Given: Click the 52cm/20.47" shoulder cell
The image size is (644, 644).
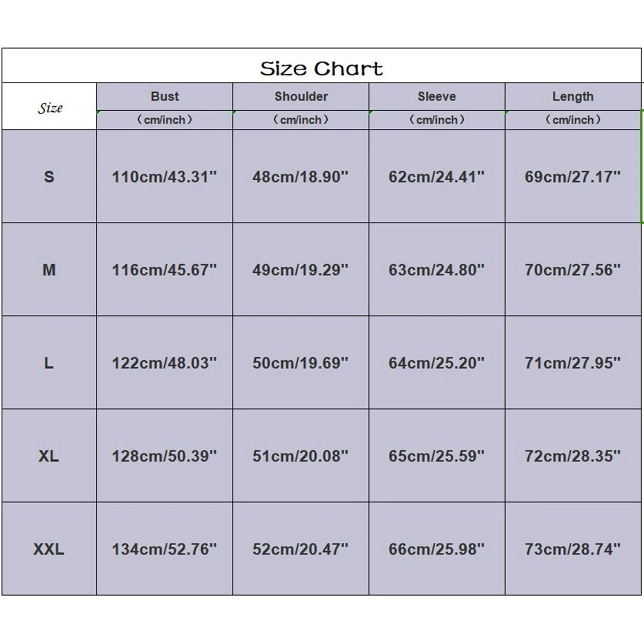Looking at the screenshot, I should tap(300, 549).
